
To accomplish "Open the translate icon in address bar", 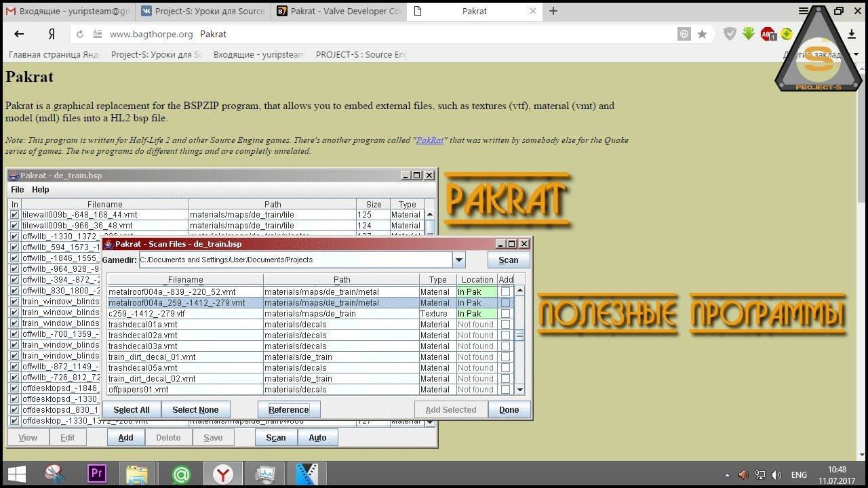I will pos(684,34).
